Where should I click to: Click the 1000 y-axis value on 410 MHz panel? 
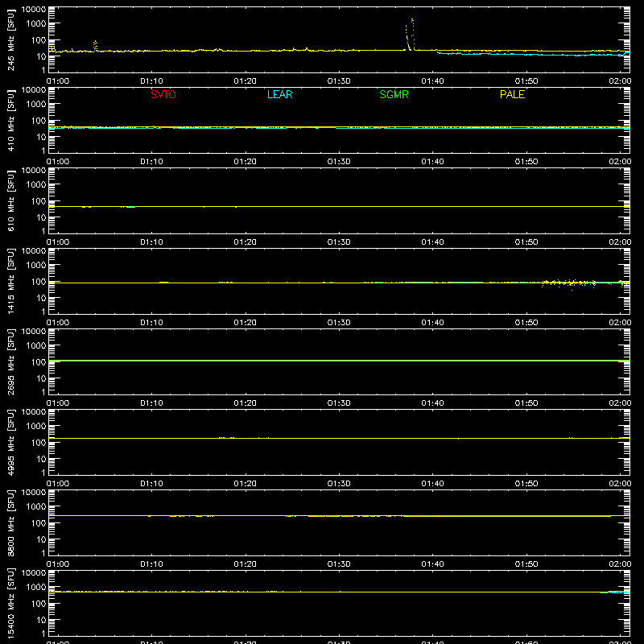click(x=36, y=105)
